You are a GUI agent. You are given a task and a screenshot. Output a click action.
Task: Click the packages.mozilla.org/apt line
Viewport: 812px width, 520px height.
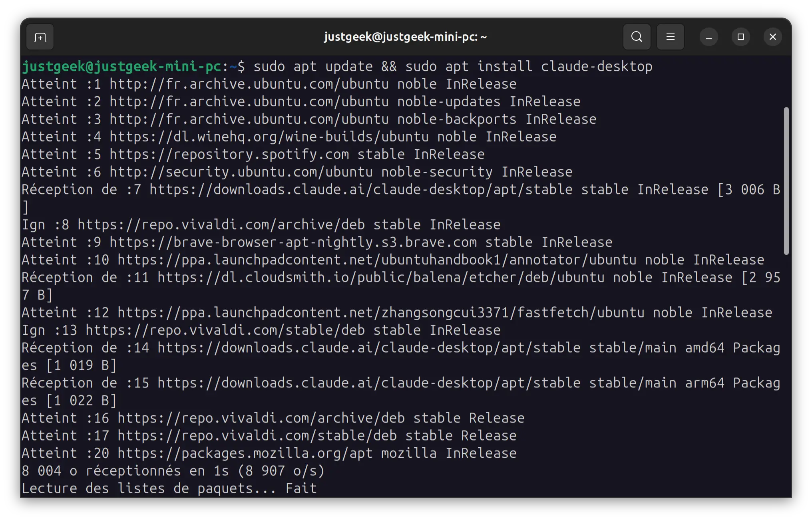[x=269, y=453]
